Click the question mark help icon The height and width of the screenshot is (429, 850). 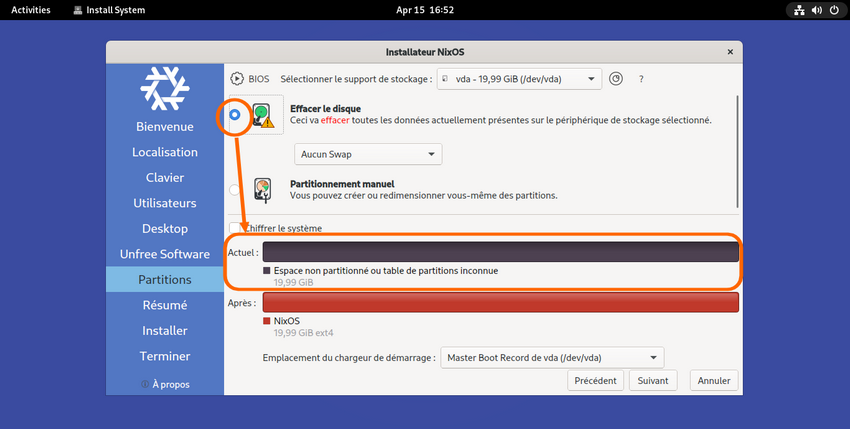pyautogui.click(x=641, y=79)
